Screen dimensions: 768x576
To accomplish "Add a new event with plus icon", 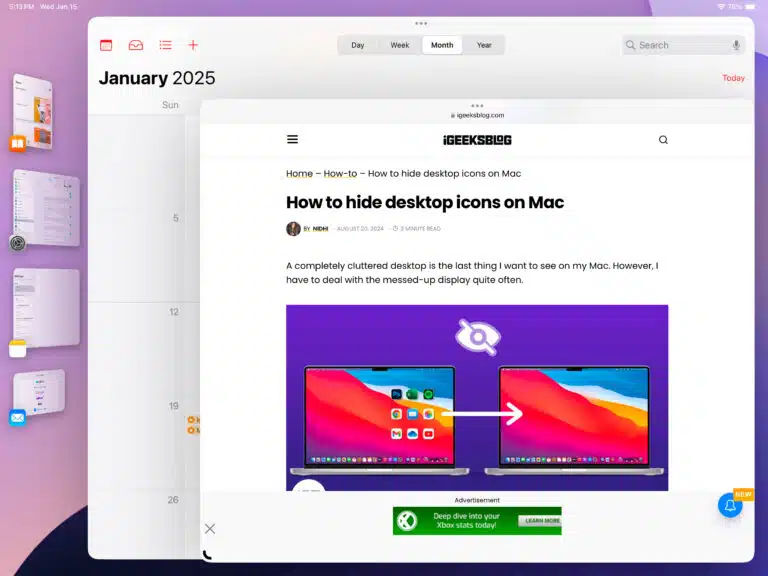I will click(193, 45).
